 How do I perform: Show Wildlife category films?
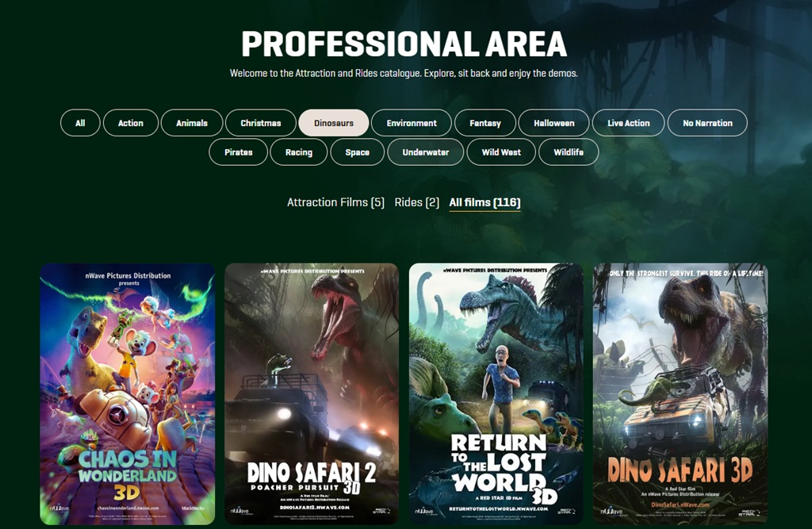(x=569, y=151)
